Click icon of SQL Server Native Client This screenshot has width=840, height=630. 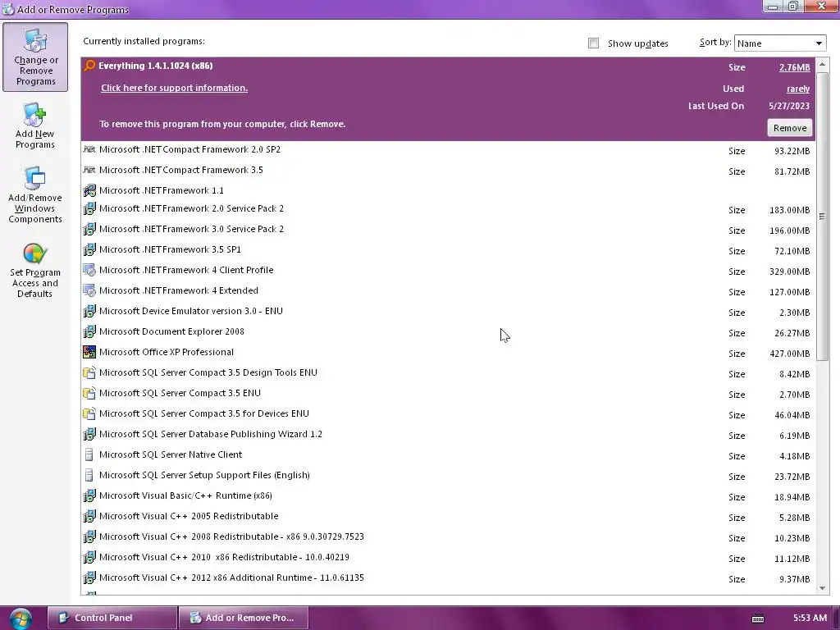click(x=89, y=454)
